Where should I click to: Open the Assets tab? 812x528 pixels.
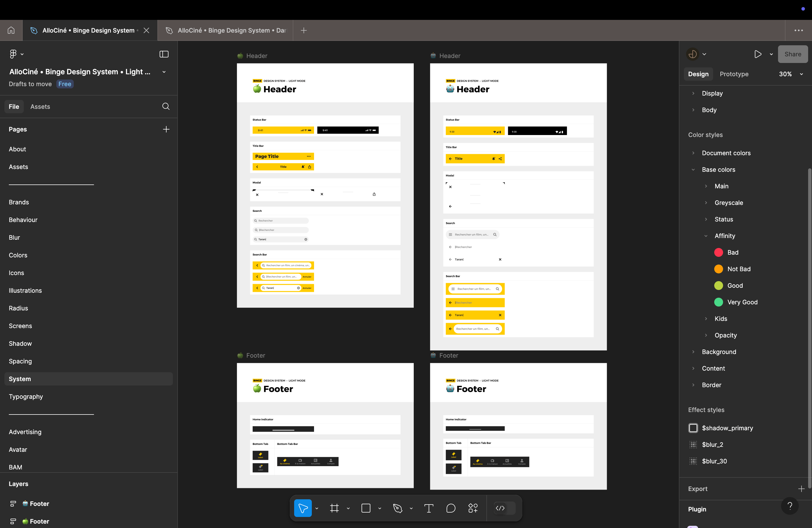click(x=40, y=106)
